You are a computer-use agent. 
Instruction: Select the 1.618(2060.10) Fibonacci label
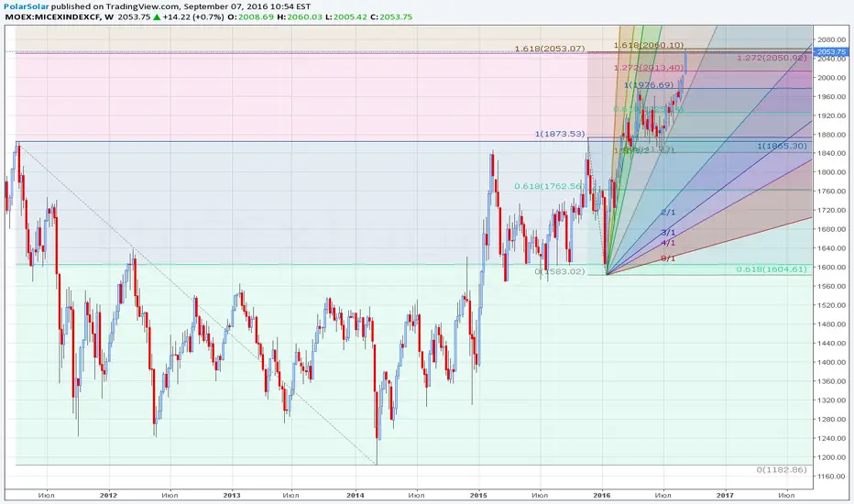point(649,45)
